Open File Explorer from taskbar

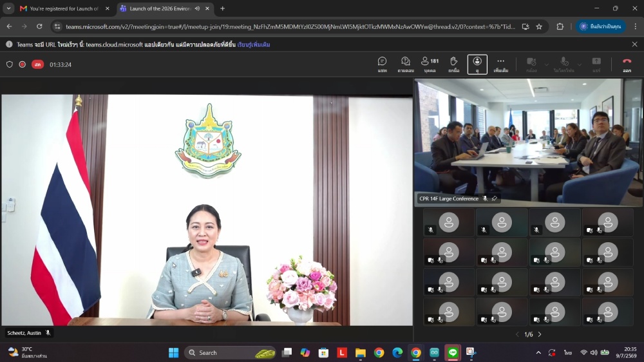(360, 352)
